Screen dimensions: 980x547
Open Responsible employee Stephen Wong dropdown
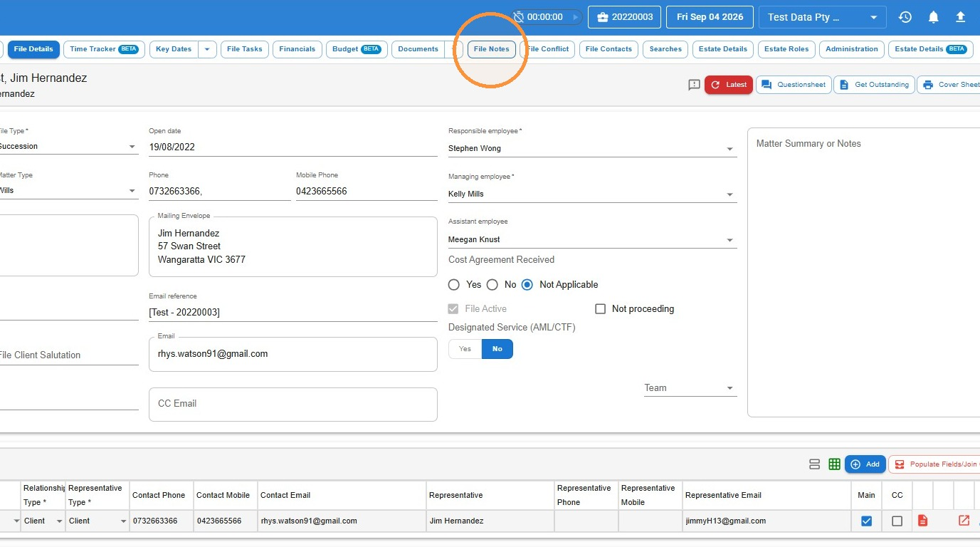pyautogui.click(x=592, y=148)
